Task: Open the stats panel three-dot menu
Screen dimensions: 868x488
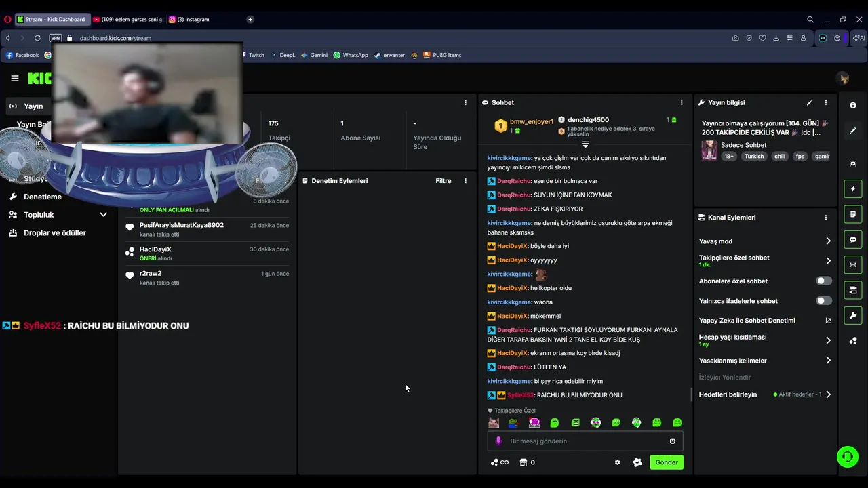Action: point(465,102)
